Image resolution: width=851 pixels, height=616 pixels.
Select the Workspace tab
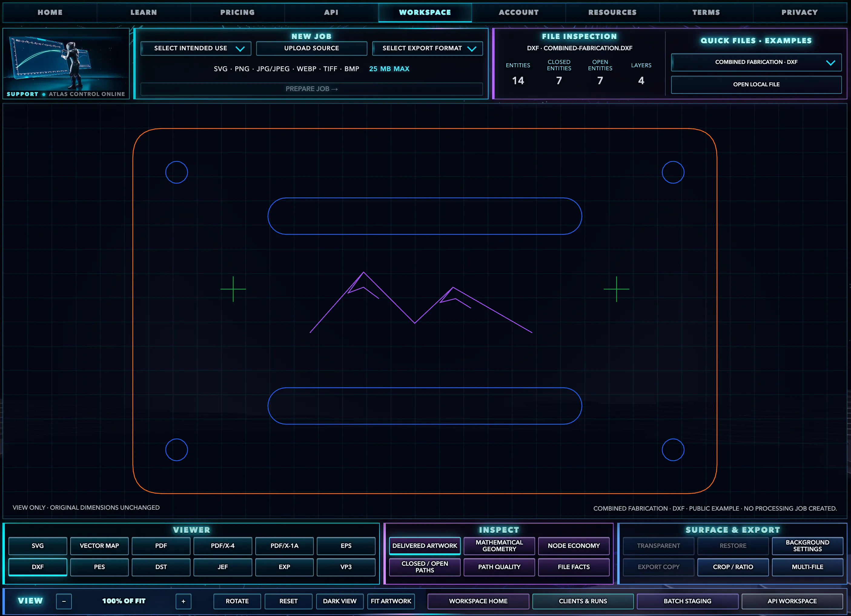tap(425, 12)
